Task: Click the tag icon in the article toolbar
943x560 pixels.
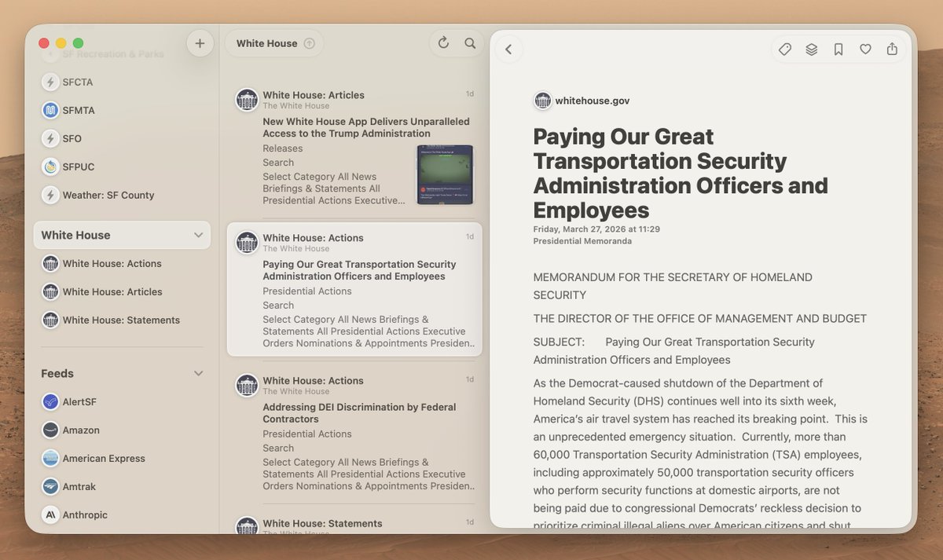Action: (x=785, y=49)
